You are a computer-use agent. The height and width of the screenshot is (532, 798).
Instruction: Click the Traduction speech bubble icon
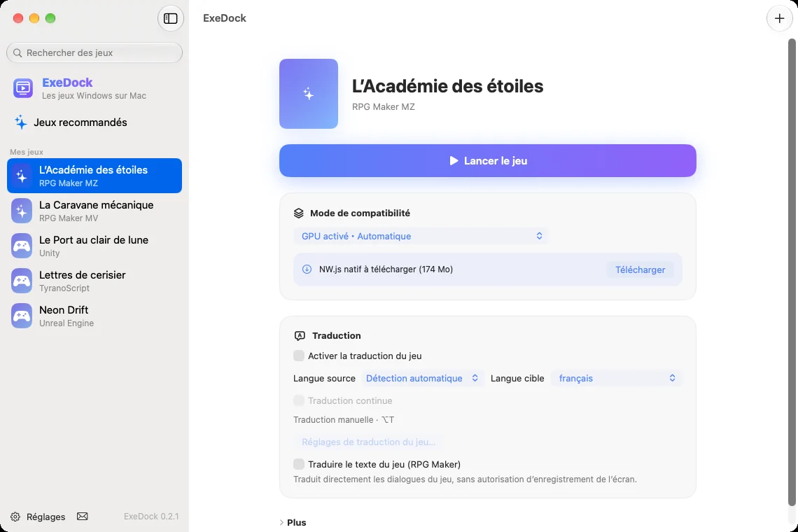coord(300,336)
